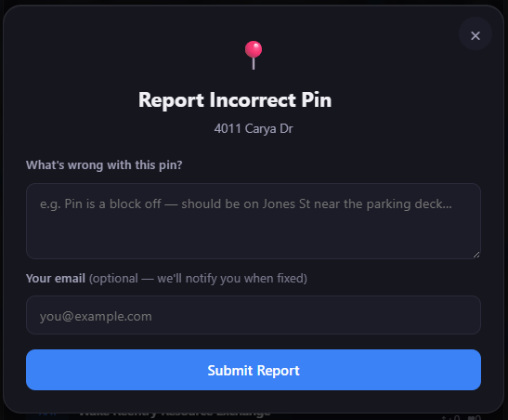Focus the pin problem description textarea
508x420 pixels.
pos(254,221)
